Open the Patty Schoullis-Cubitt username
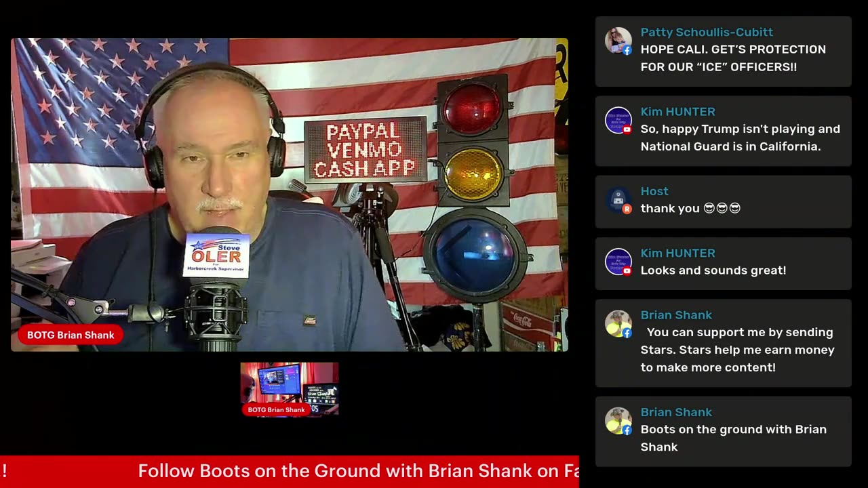868x488 pixels. (707, 32)
